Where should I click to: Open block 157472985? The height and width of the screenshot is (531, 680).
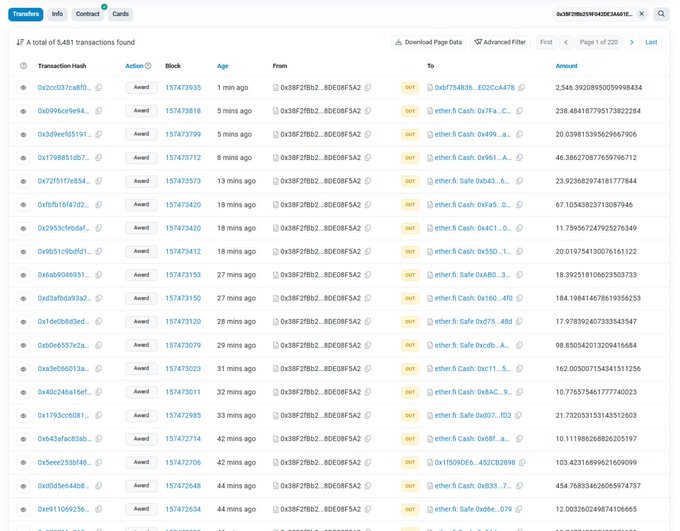pos(183,416)
